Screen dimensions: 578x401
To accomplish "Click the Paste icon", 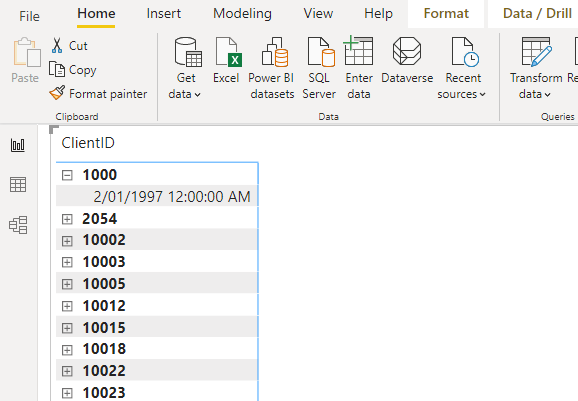I will pyautogui.click(x=27, y=52).
